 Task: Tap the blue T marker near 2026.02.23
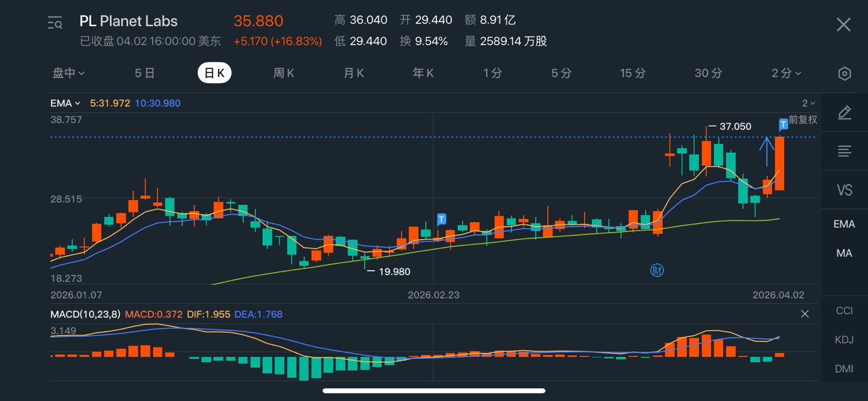click(442, 219)
